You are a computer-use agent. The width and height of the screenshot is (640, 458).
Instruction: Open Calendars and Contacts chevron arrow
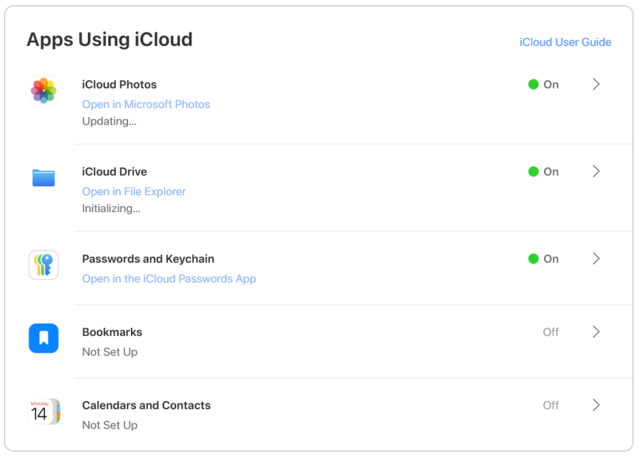coord(596,405)
